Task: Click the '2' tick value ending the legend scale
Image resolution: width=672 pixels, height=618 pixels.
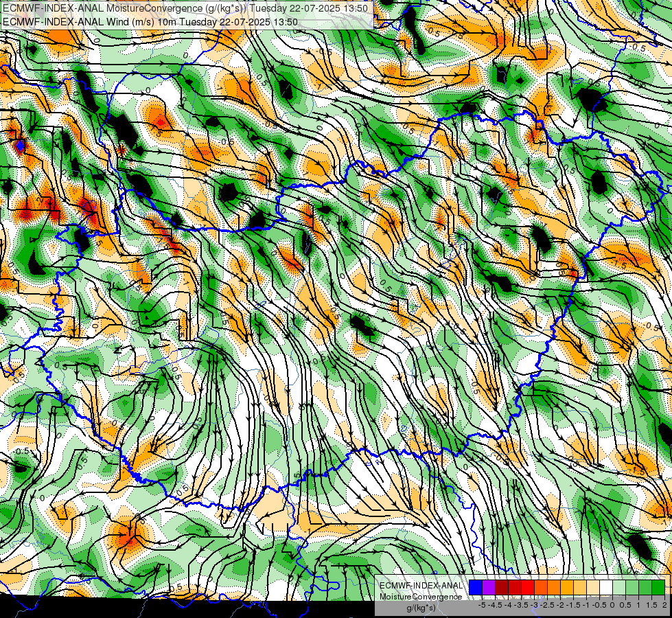Action: 664,605
